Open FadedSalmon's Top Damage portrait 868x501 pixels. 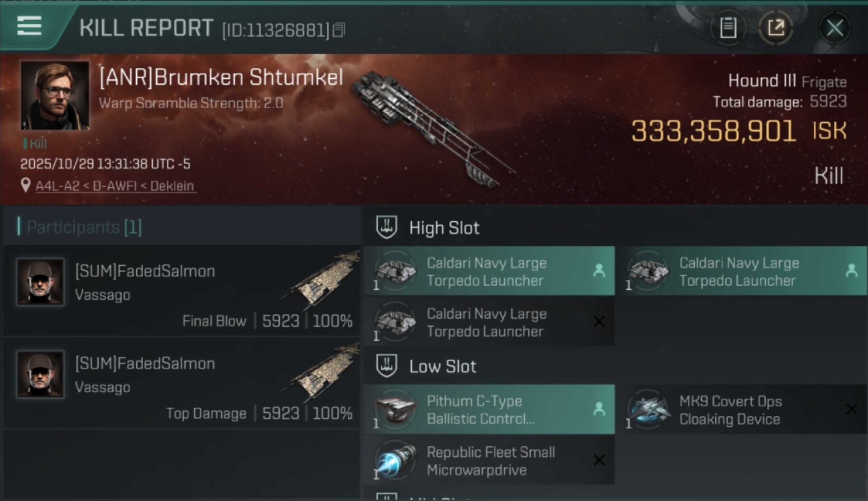click(41, 375)
